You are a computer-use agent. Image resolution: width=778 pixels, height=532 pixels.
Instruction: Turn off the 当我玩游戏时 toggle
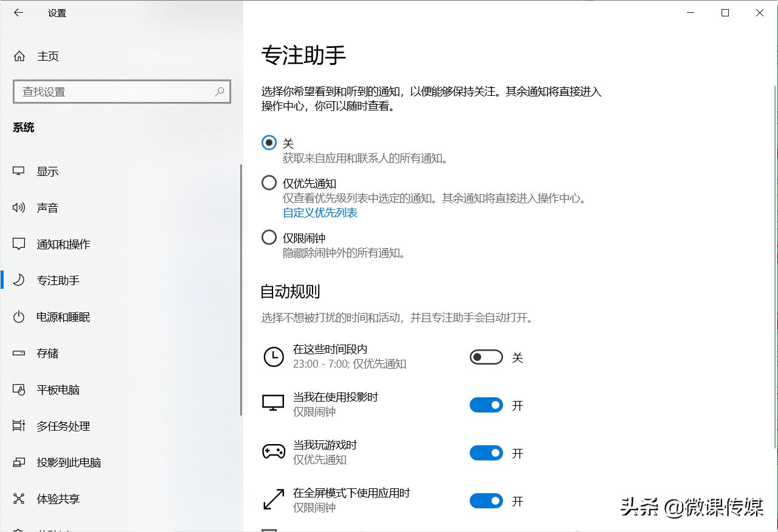[x=485, y=453]
